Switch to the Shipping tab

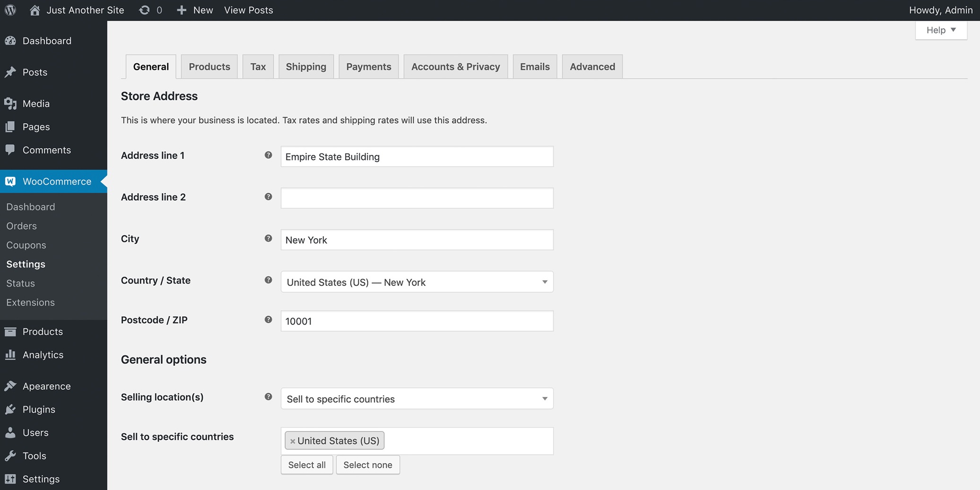[306, 67]
